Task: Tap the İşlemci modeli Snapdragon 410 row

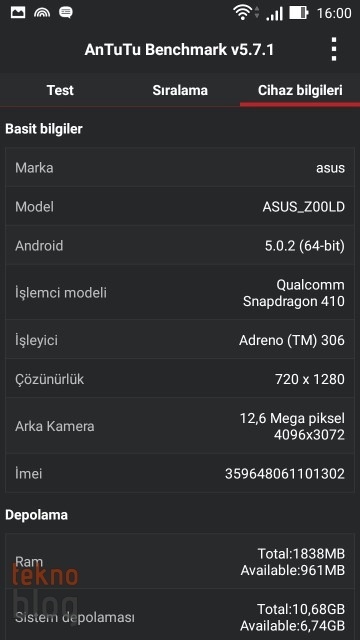Action: [180, 293]
